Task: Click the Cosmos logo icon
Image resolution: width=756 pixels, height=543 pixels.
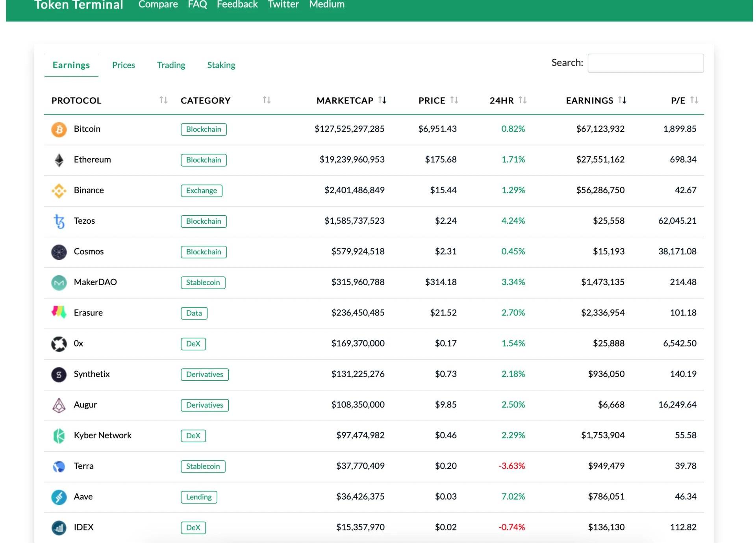Action: click(59, 252)
